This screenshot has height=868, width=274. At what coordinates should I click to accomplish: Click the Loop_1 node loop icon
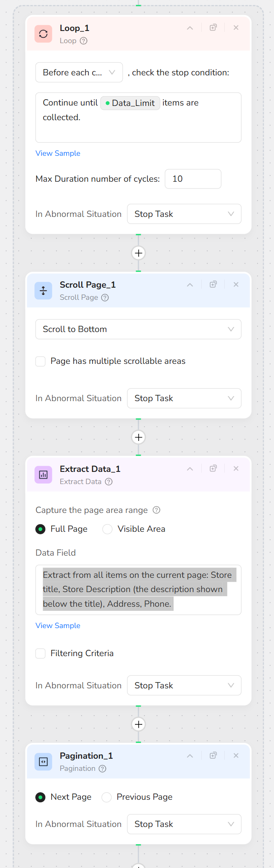(43, 34)
